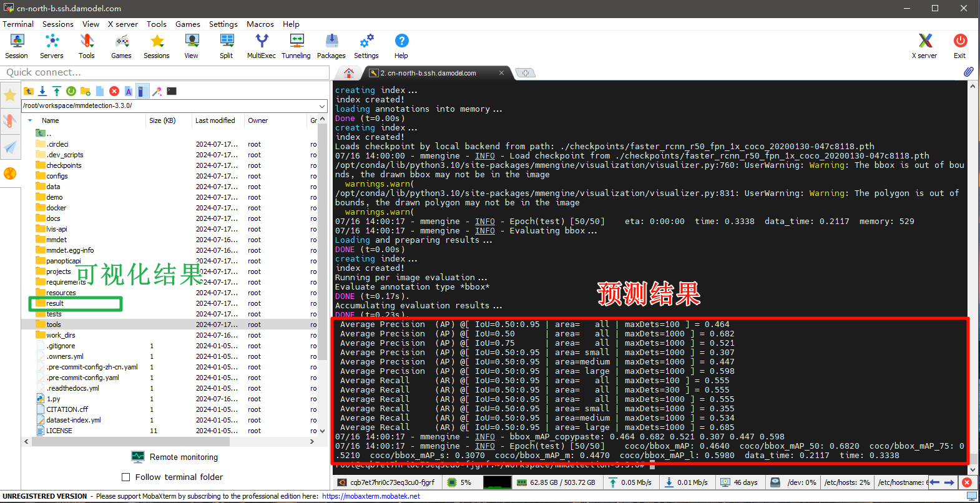Activate the Split terminal icon
980x503 pixels.
[227, 46]
